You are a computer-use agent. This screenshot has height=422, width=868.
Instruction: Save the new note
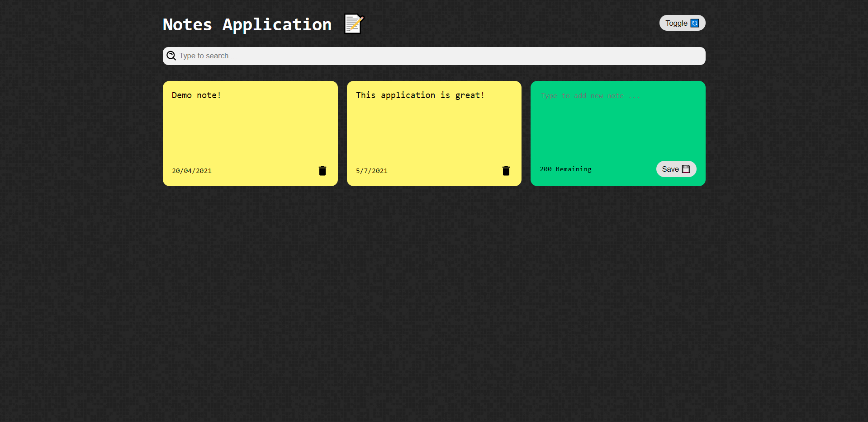pyautogui.click(x=676, y=169)
